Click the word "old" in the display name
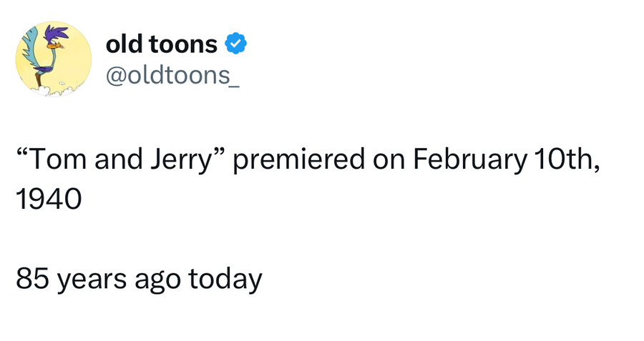Screen dimensions: 644x341 [122, 44]
